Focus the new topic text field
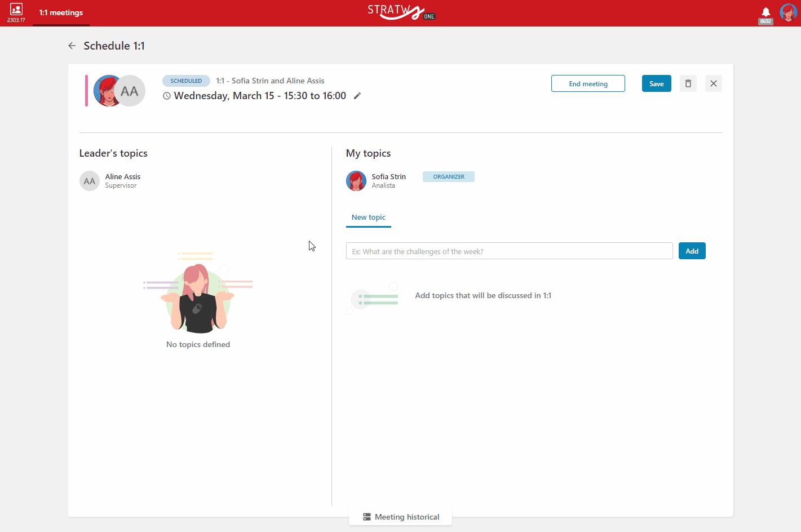801x532 pixels. tap(510, 251)
